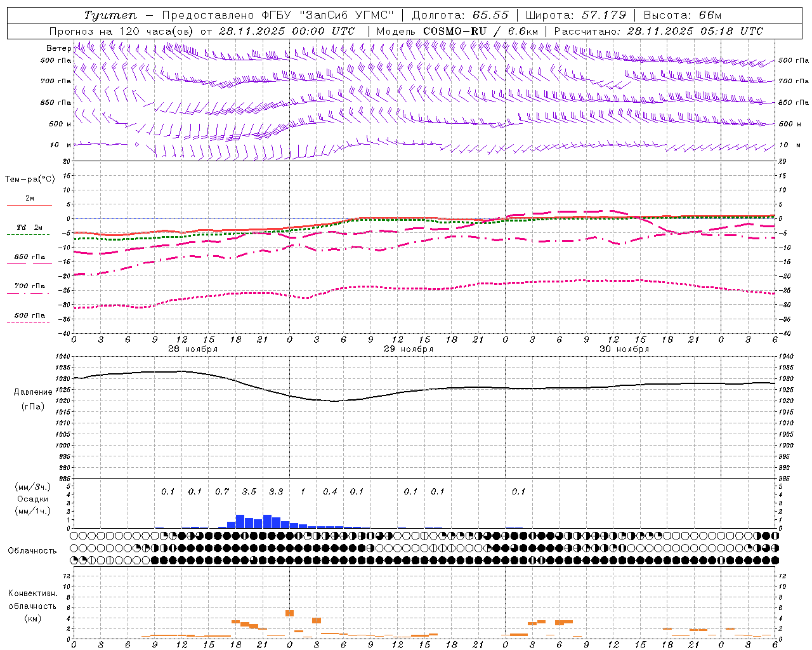Click the "0.7" precipitation value
812x650 pixels.
pyautogui.click(x=222, y=491)
